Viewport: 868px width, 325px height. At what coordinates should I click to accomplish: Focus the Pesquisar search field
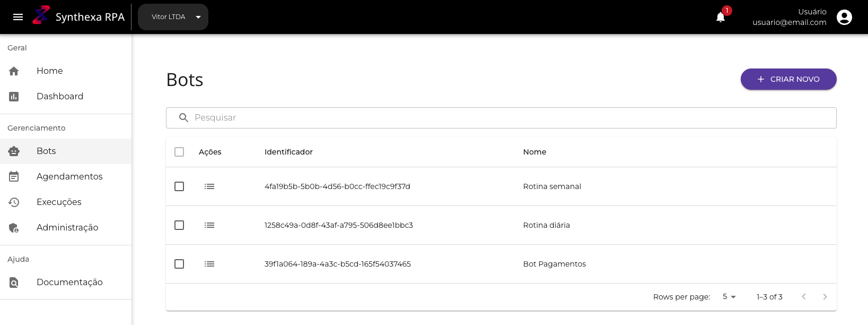click(x=501, y=118)
